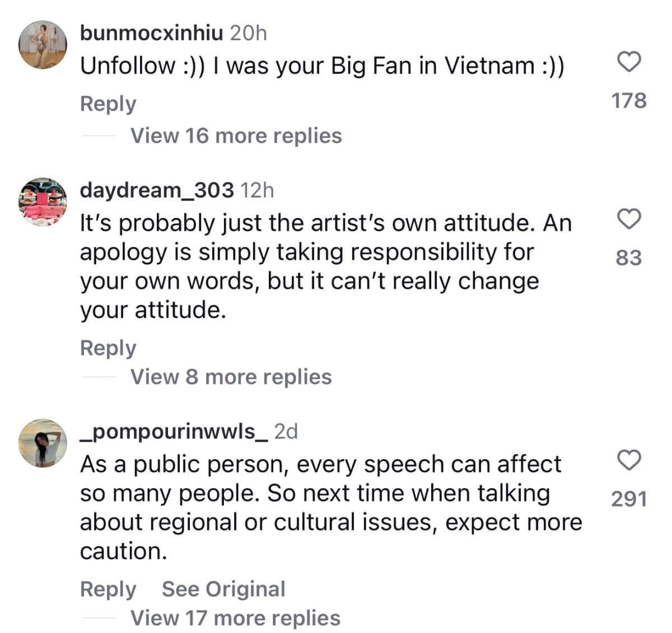The height and width of the screenshot is (633, 672).
Task: Like the bunmocxinhiu comment with heart icon
Action: (629, 62)
